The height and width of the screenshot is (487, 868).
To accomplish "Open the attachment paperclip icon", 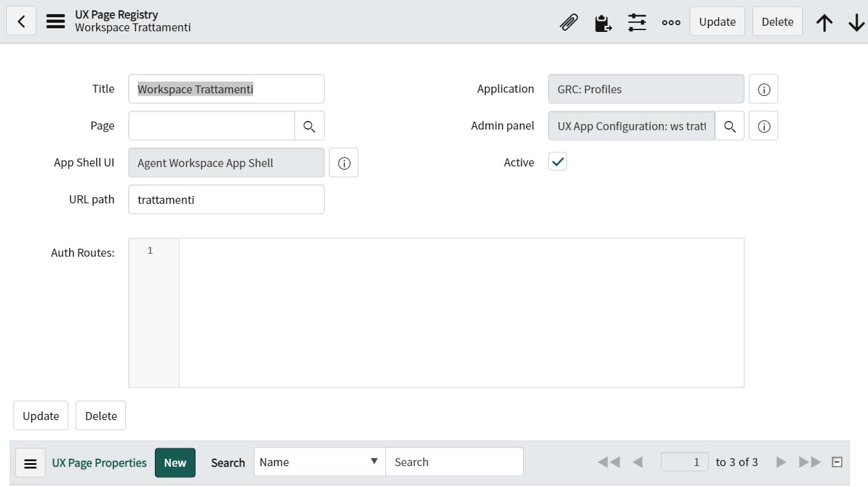I will coord(569,21).
